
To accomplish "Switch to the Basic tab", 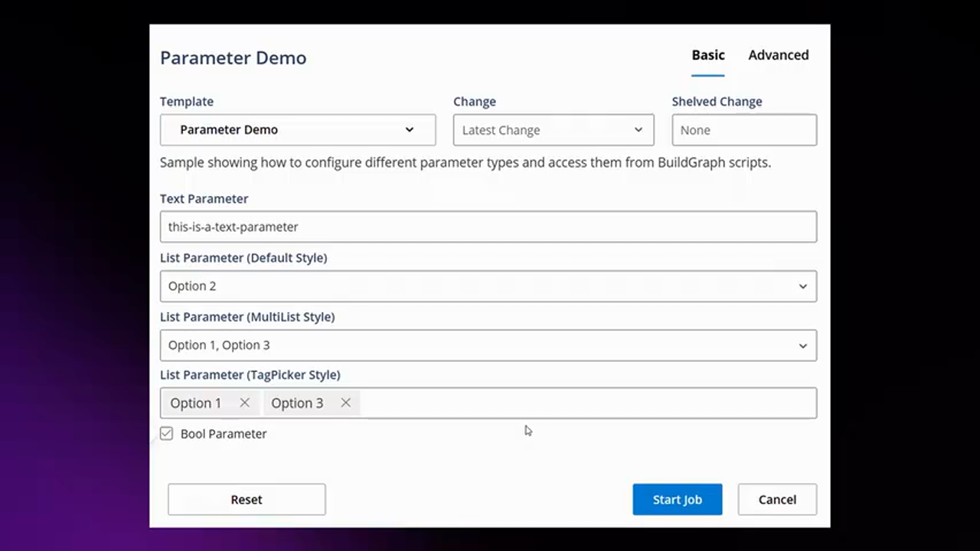I will 707,55.
